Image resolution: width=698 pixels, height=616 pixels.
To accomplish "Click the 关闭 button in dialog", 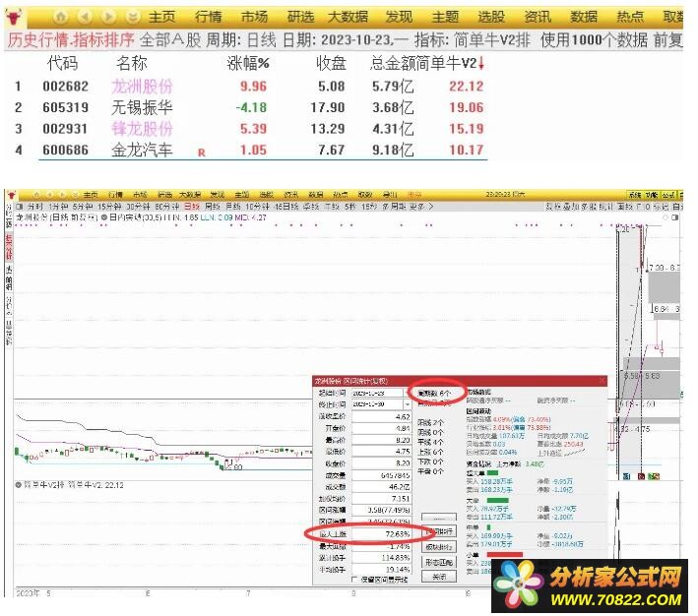I will 439,577.
